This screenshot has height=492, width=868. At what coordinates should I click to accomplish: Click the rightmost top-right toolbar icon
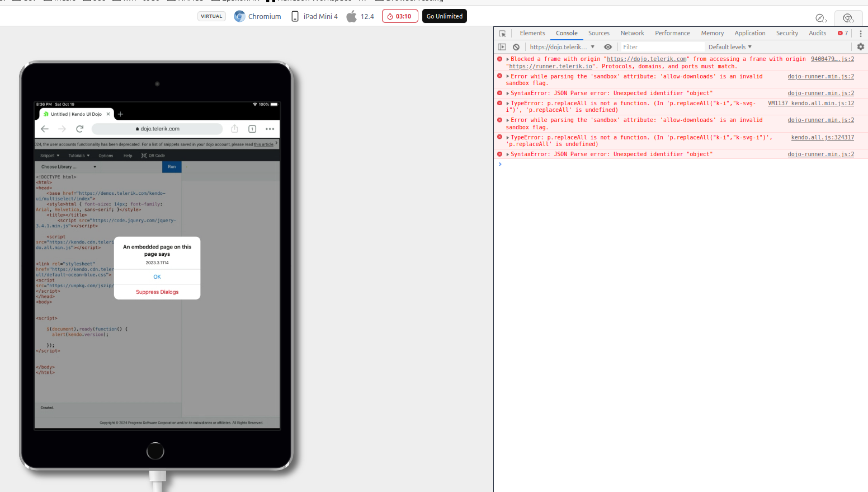(848, 18)
